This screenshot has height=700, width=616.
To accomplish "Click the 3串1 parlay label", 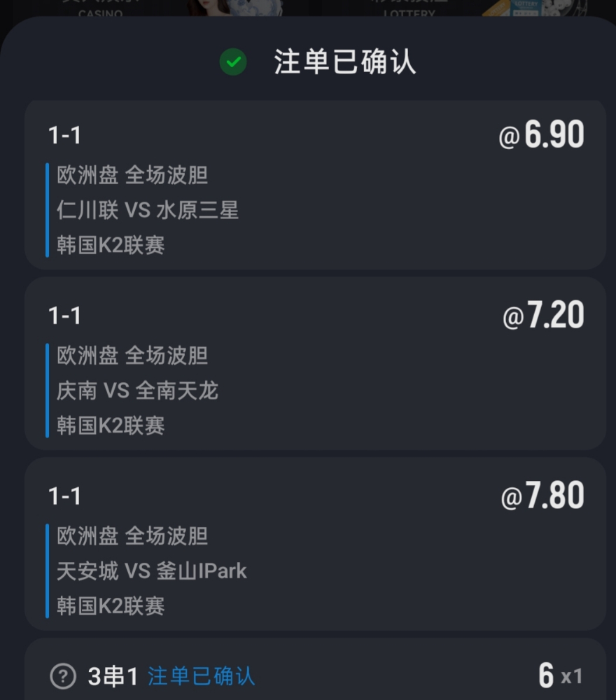I will [113, 676].
